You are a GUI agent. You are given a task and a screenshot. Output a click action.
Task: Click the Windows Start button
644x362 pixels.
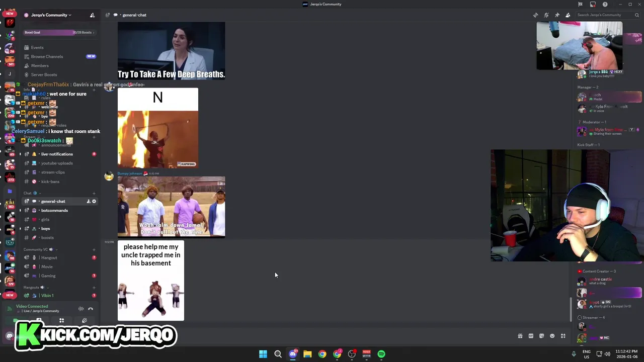click(x=263, y=354)
